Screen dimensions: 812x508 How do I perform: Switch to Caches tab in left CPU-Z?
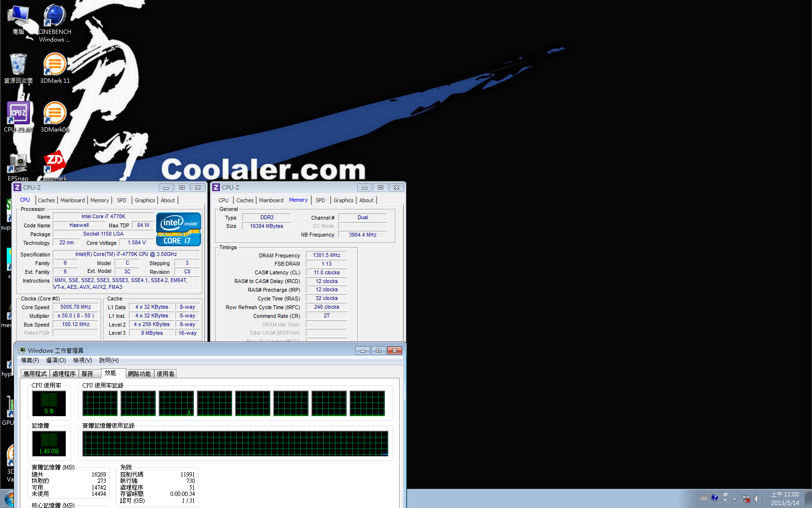[46, 200]
